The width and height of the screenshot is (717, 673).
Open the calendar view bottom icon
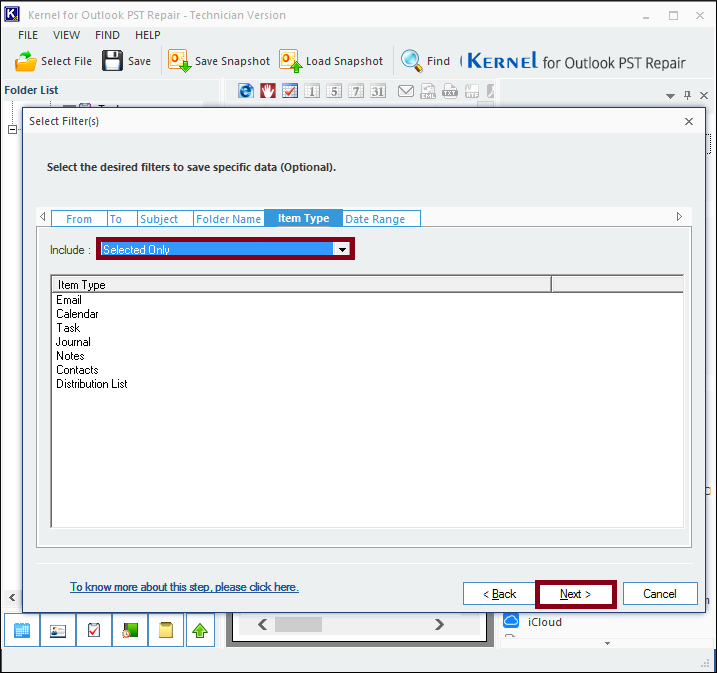tap(22, 630)
